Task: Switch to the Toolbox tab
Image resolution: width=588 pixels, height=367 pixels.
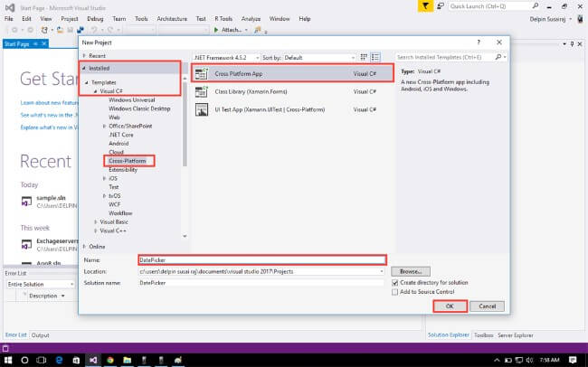Action: [x=483, y=335]
